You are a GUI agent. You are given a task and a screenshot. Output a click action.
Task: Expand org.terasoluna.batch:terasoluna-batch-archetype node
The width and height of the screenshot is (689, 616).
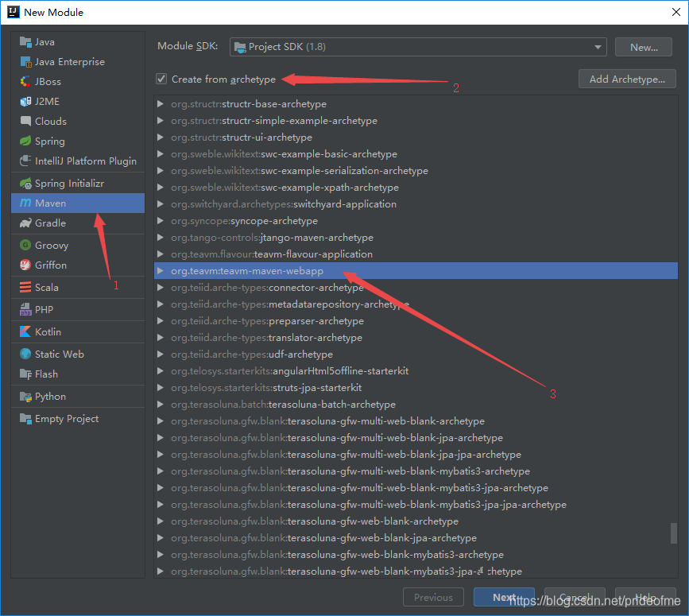pyautogui.click(x=161, y=405)
